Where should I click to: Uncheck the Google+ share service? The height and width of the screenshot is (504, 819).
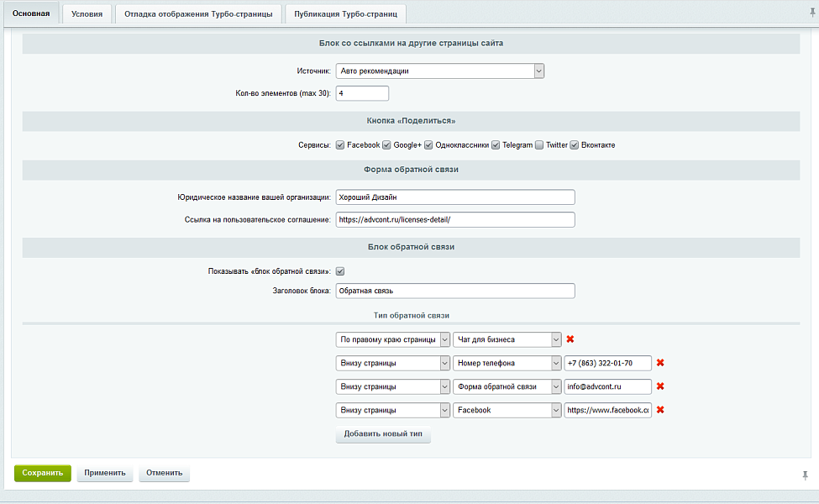pyautogui.click(x=386, y=145)
